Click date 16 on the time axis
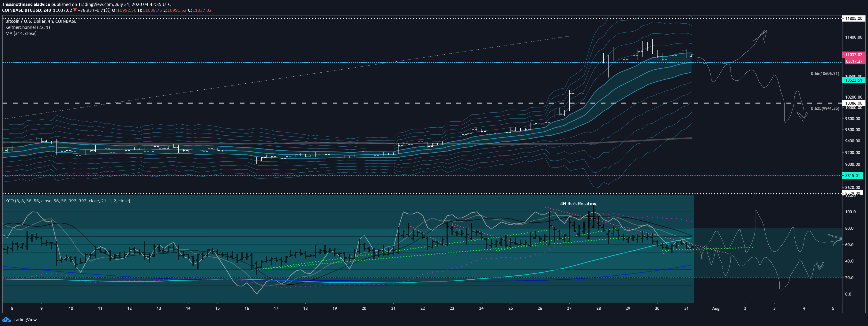This screenshot has width=868, height=326. tap(247, 308)
